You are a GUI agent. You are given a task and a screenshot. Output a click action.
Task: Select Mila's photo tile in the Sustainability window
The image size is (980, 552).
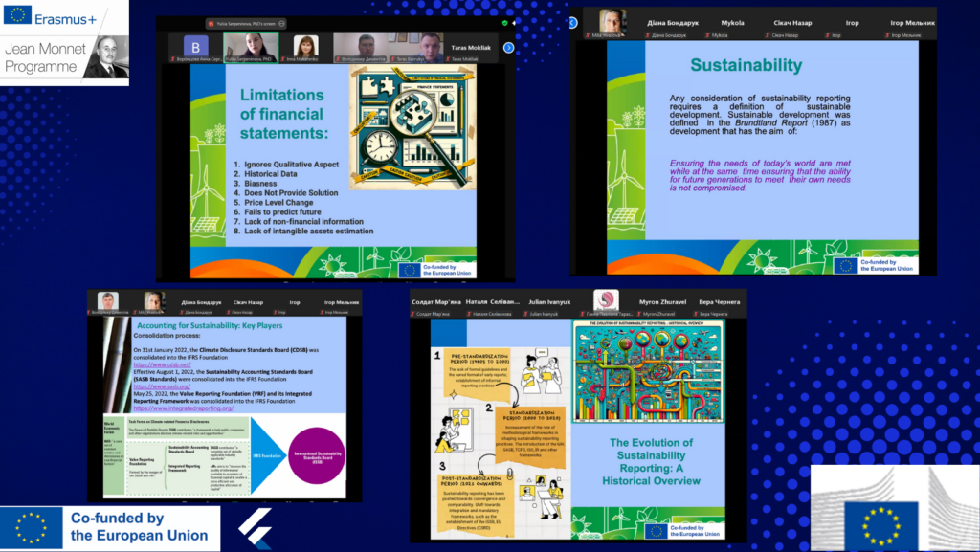[x=612, y=24]
